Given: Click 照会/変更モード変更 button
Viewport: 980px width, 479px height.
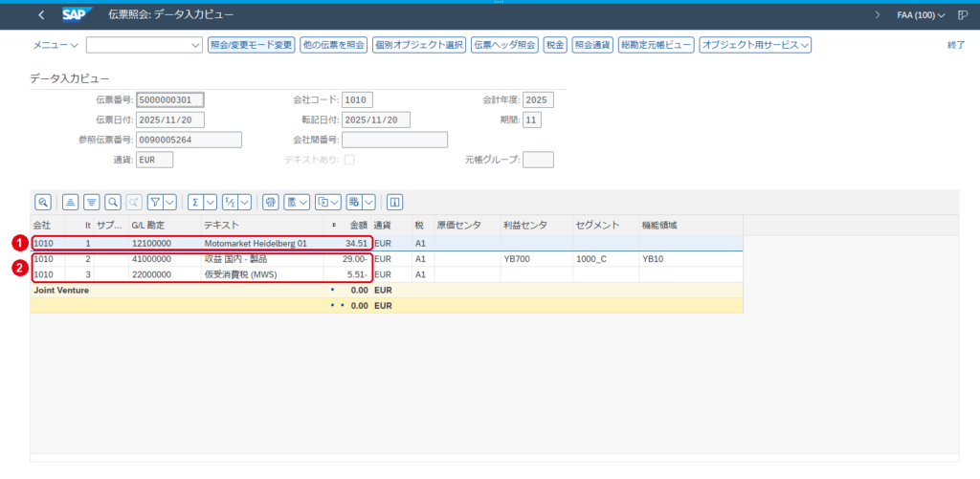Looking at the screenshot, I should (x=252, y=45).
